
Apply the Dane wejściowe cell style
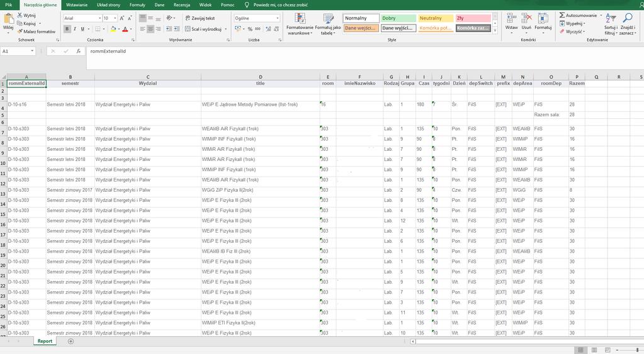pos(361,28)
